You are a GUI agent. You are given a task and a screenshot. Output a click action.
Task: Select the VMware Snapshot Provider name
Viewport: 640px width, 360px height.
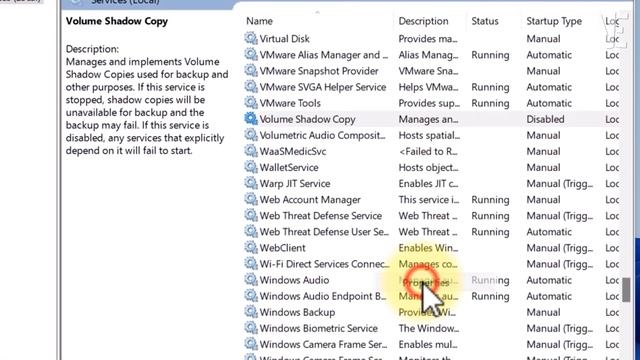coord(319,71)
